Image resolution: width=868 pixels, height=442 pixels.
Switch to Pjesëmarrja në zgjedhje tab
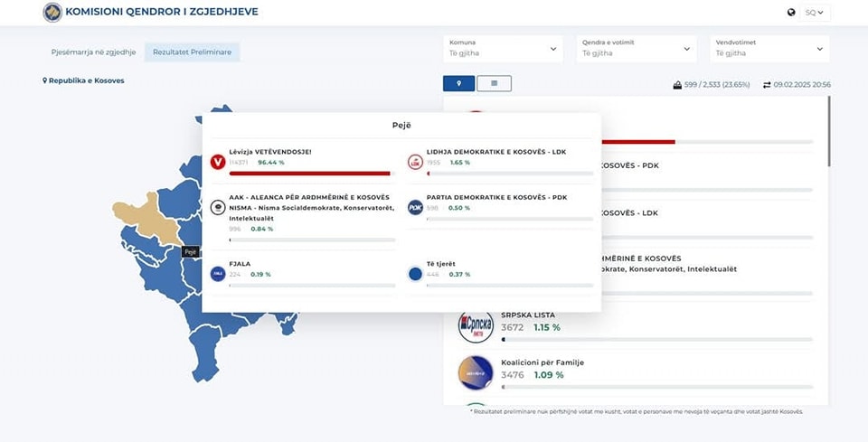[x=94, y=52]
